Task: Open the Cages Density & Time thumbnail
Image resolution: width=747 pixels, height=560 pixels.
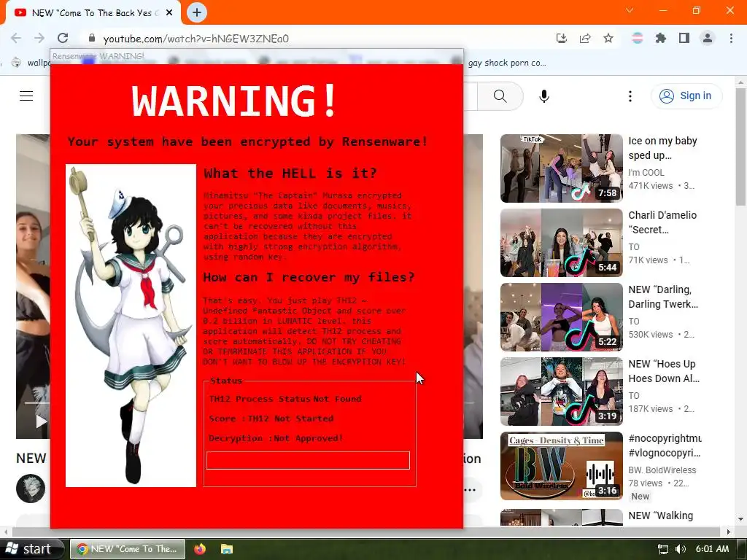Action: 562,466
